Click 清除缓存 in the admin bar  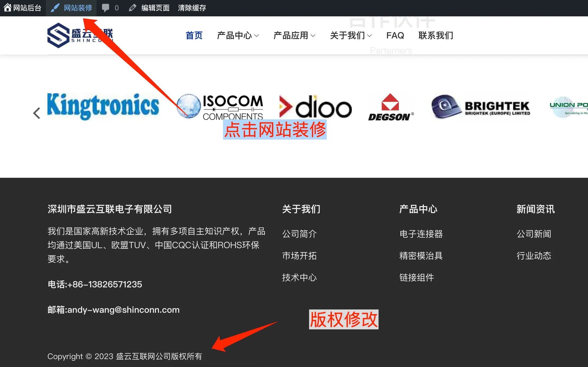tap(192, 8)
